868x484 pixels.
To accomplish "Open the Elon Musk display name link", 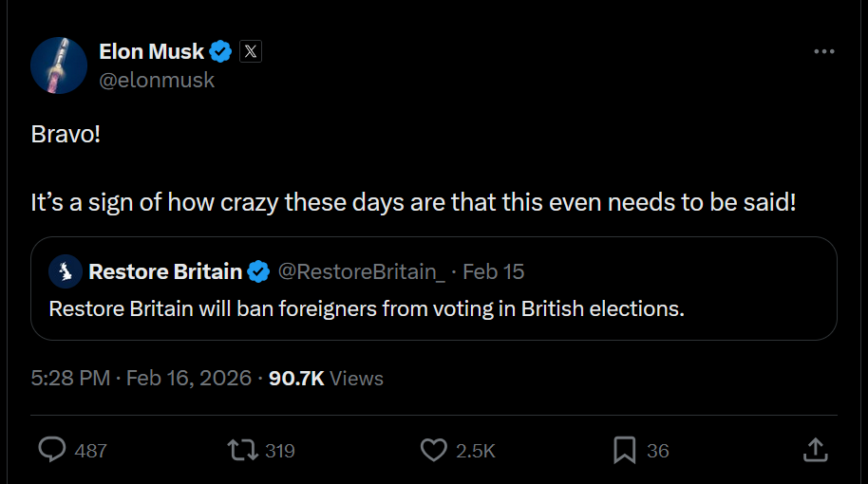I will pos(152,51).
